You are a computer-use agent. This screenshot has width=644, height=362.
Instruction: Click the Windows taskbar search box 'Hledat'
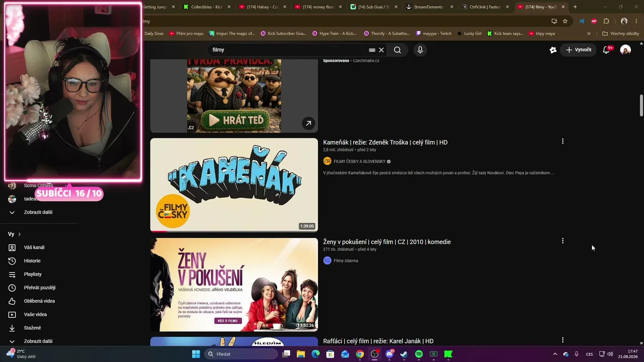pos(241,354)
